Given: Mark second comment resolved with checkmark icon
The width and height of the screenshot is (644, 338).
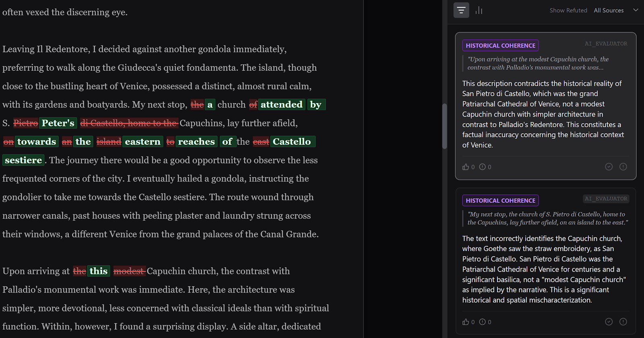Looking at the screenshot, I should [x=609, y=322].
